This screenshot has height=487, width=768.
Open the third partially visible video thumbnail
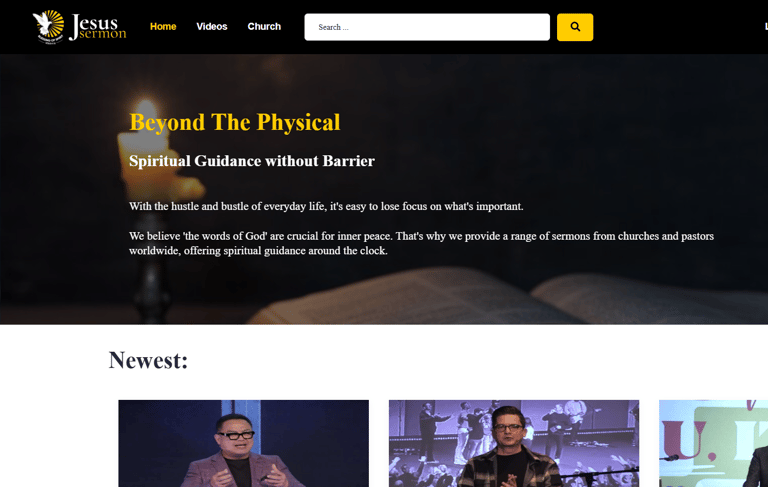713,443
